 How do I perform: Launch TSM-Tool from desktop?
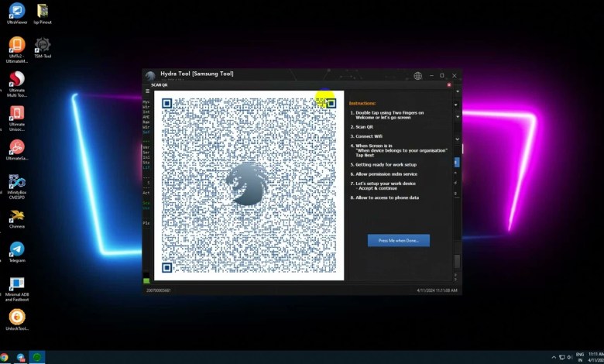point(43,45)
